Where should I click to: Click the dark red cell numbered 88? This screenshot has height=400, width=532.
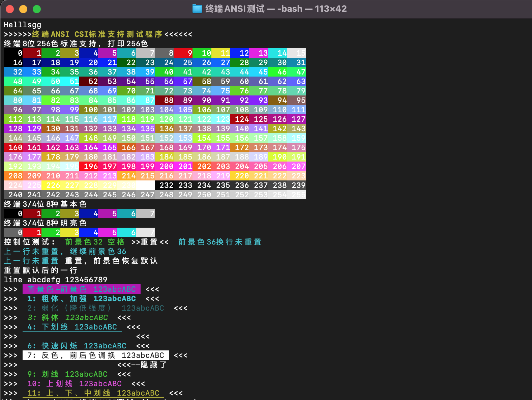(164, 100)
